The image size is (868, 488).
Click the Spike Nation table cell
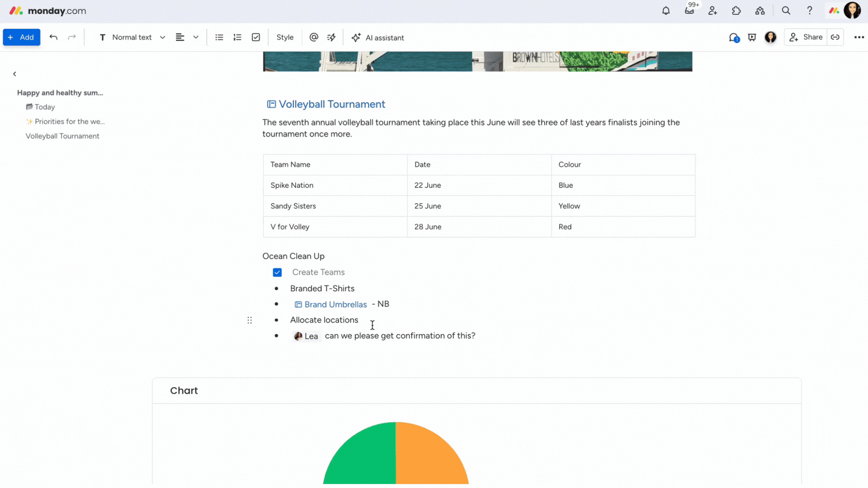coord(335,185)
